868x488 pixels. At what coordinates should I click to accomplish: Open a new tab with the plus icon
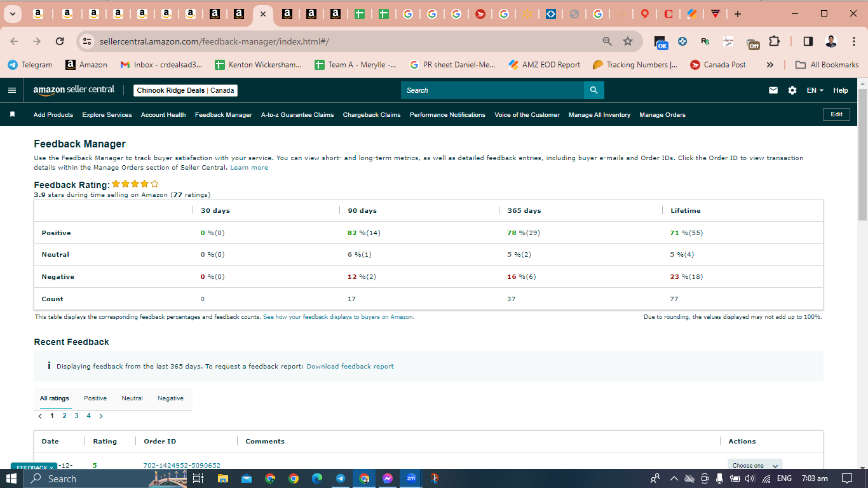click(x=737, y=13)
